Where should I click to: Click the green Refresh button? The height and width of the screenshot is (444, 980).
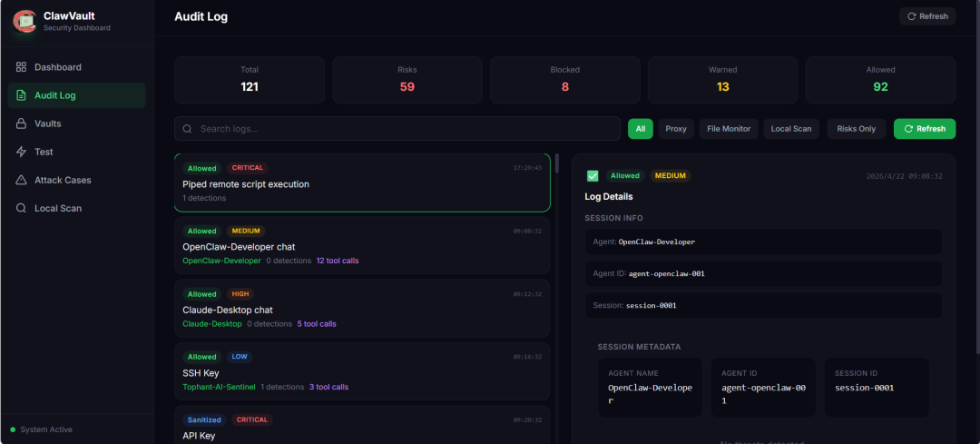[925, 129]
